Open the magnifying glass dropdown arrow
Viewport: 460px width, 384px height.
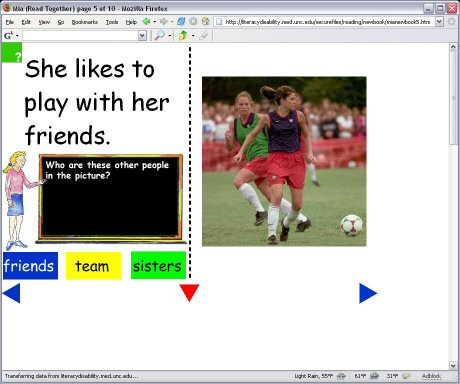tap(169, 36)
